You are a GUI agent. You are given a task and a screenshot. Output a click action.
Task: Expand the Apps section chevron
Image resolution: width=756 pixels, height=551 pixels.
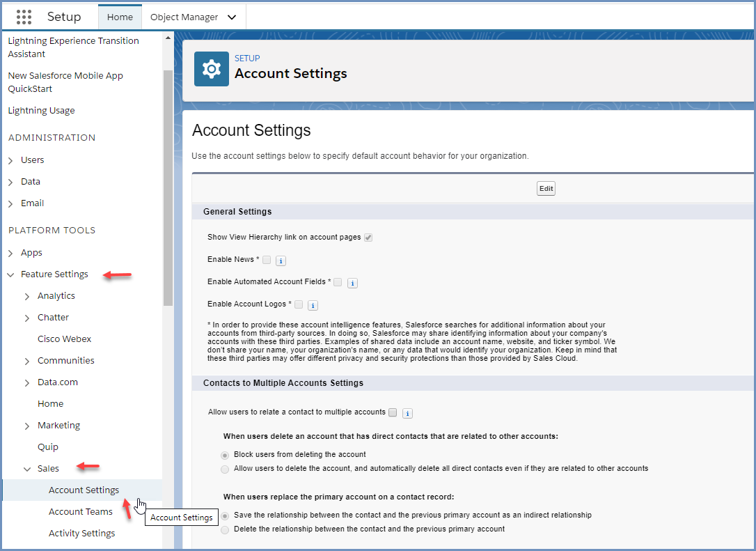click(x=10, y=254)
